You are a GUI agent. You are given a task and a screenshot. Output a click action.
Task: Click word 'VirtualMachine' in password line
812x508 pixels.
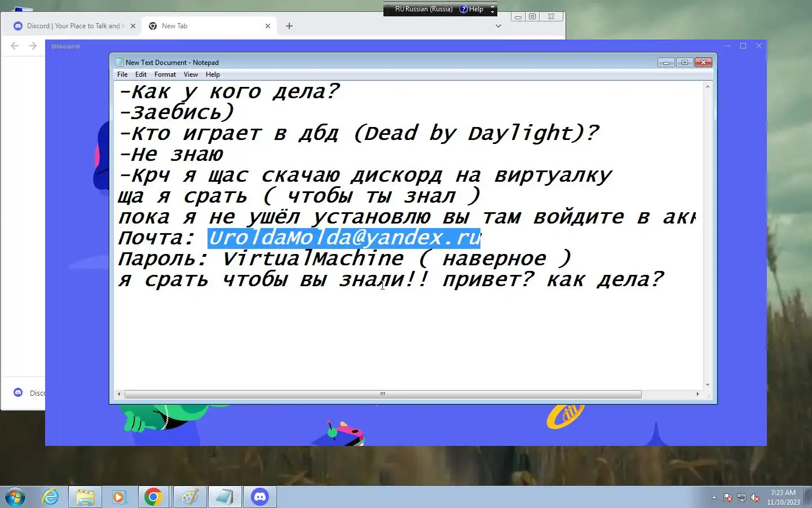(313, 259)
